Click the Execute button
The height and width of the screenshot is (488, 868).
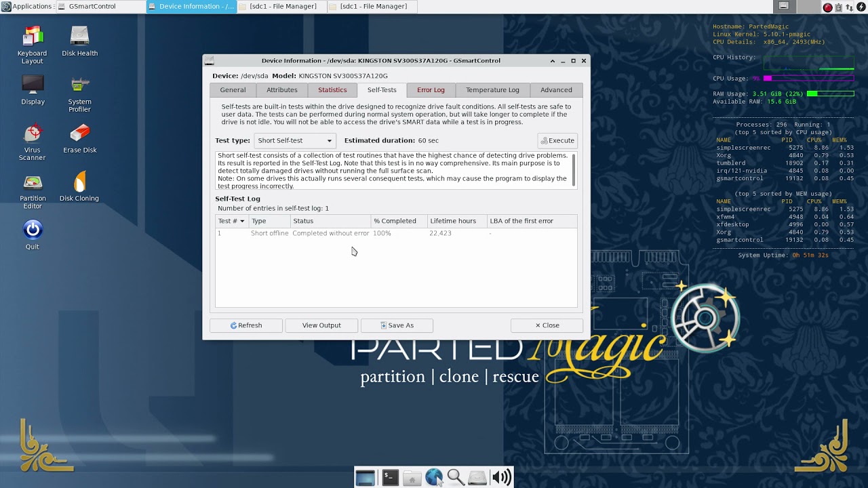click(x=557, y=140)
